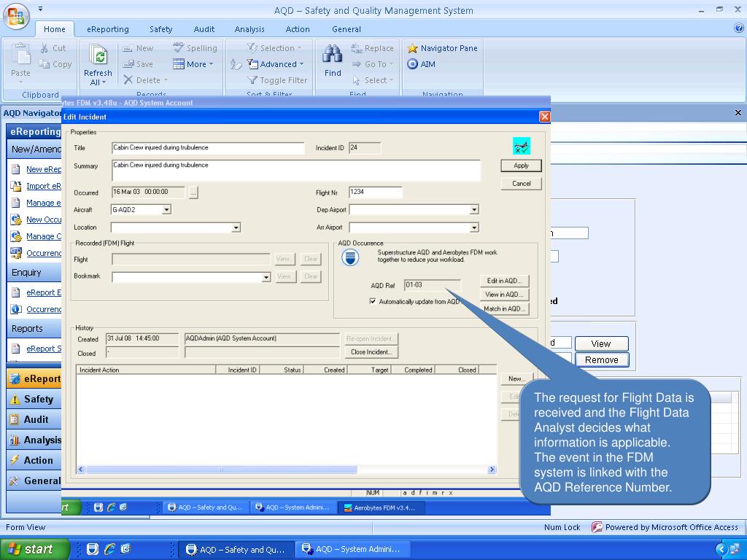The height and width of the screenshot is (560, 747).
Task: Click the Audit section icon
Action: coord(15,419)
